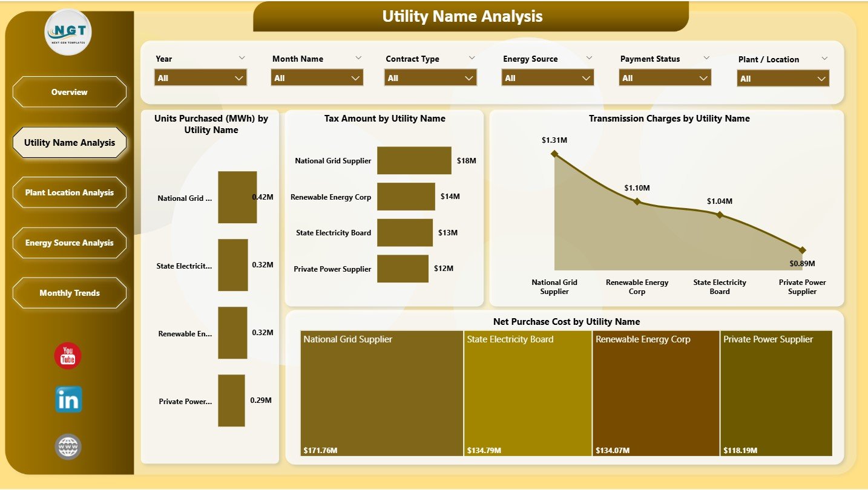The image size is (868, 490).
Task: Select the Private Power Supplier treemap segment
Action: 776,393
